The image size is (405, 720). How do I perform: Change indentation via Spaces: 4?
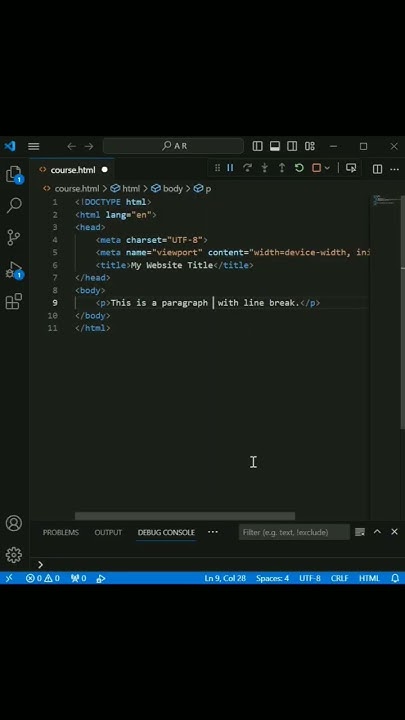click(x=272, y=578)
